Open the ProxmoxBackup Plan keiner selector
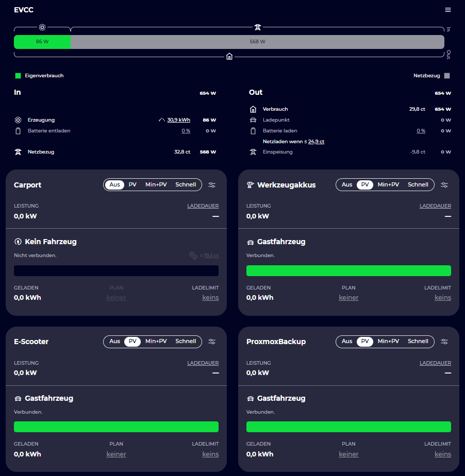The width and height of the screenshot is (465, 476). pyautogui.click(x=348, y=454)
